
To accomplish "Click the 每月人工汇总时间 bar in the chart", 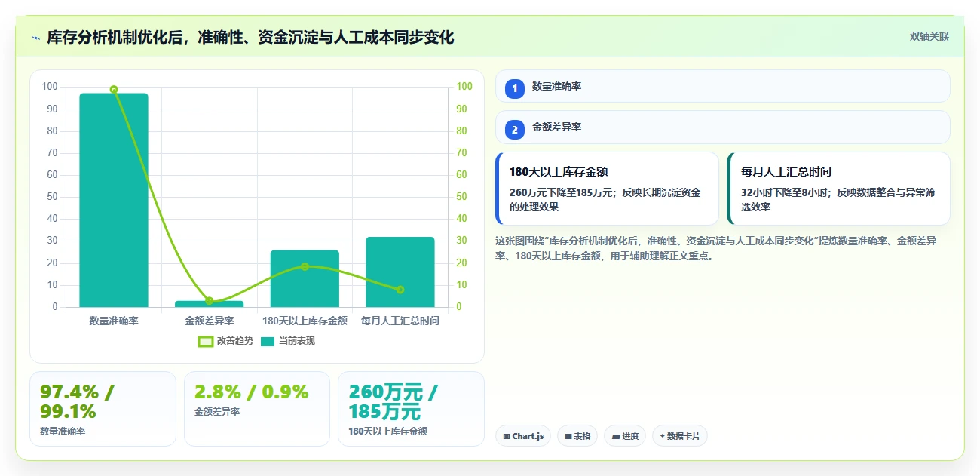I will tap(400, 272).
